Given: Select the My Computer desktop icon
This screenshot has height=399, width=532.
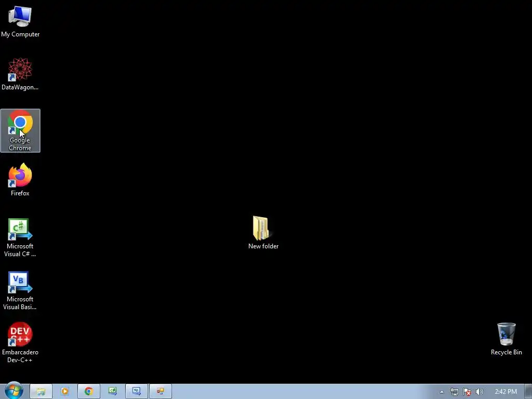Looking at the screenshot, I should point(20,21).
